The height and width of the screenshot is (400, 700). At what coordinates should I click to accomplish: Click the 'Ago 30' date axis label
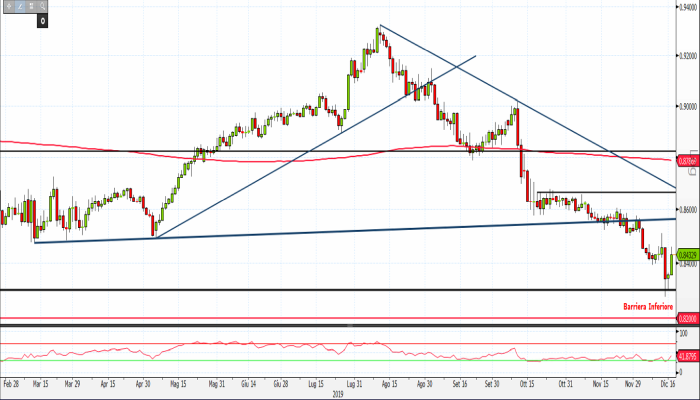tap(425, 384)
